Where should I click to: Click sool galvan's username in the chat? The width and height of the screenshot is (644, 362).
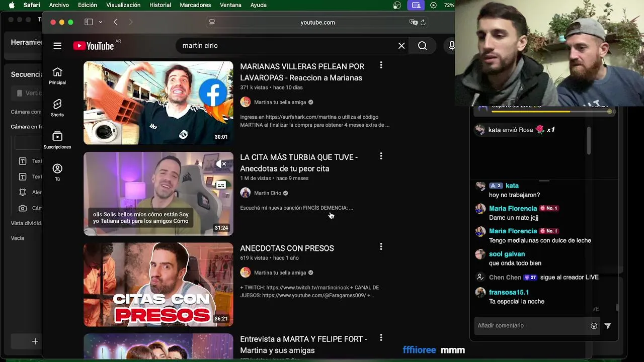[x=507, y=254]
